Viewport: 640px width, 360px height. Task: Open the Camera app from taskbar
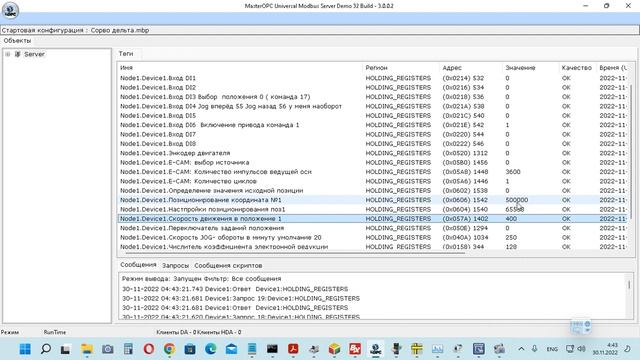point(108,349)
